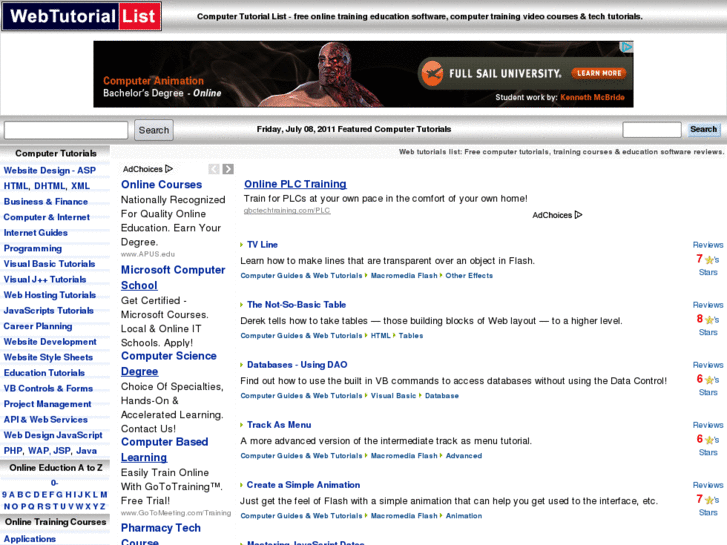
Task: Open Web Hosting Tutorials category
Action: 50,295
